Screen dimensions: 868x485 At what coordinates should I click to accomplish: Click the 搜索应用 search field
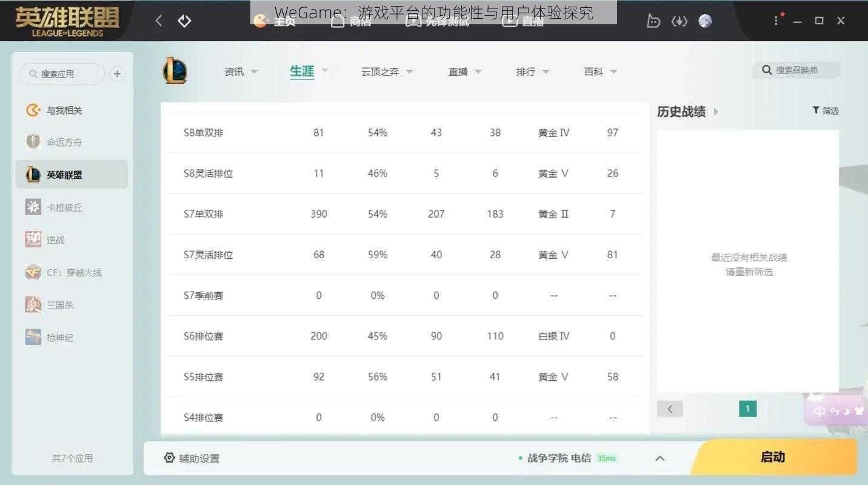pos(62,74)
